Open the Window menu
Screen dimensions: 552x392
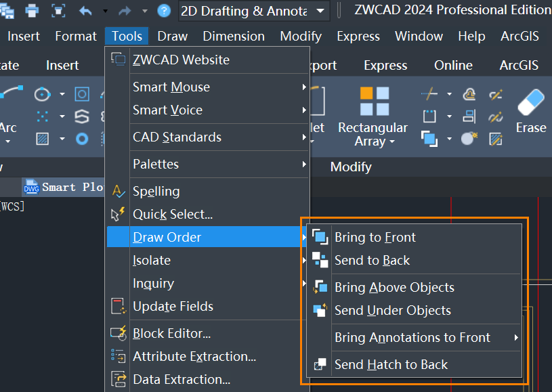click(419, 37)
